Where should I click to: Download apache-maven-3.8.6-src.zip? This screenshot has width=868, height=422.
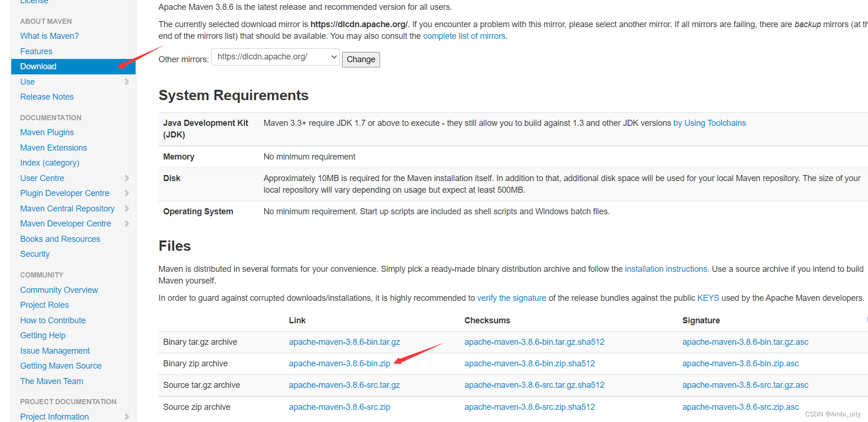point(340,407)
